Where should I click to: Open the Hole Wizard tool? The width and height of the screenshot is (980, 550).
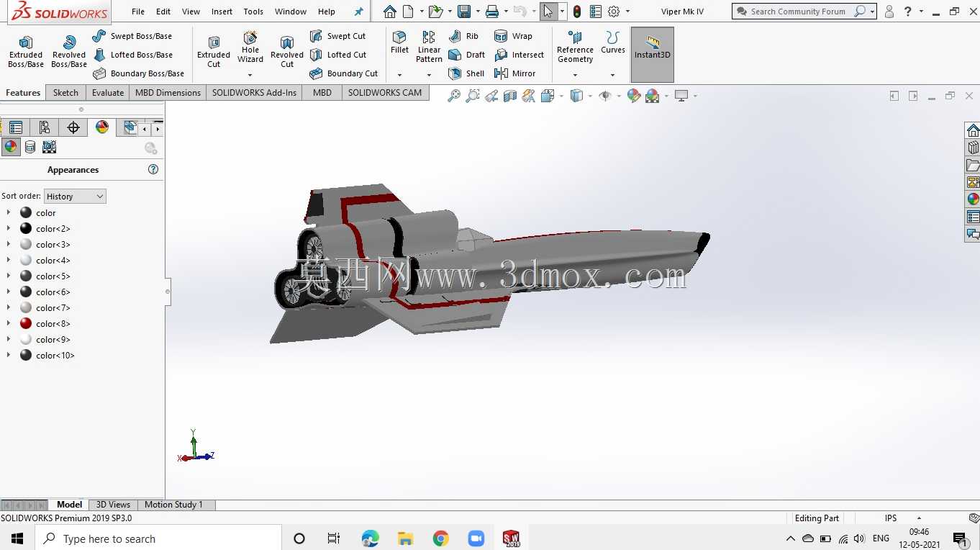pos(250,48)
